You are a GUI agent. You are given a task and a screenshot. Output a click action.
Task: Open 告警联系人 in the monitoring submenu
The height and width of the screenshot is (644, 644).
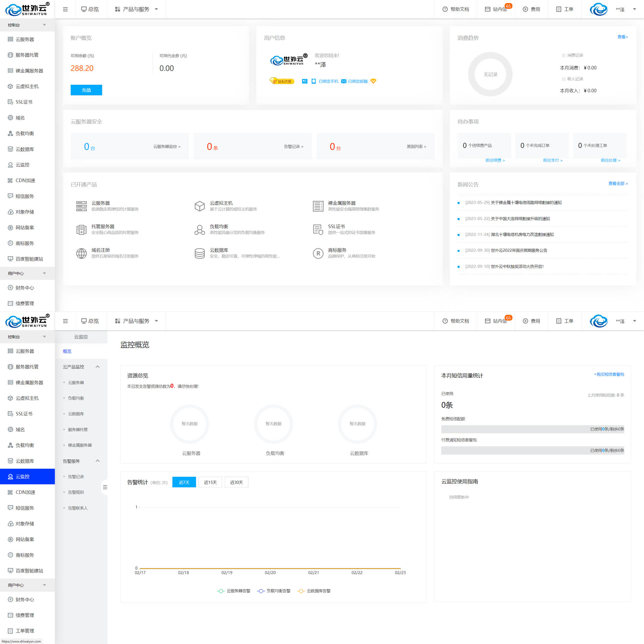pos(78,508)
